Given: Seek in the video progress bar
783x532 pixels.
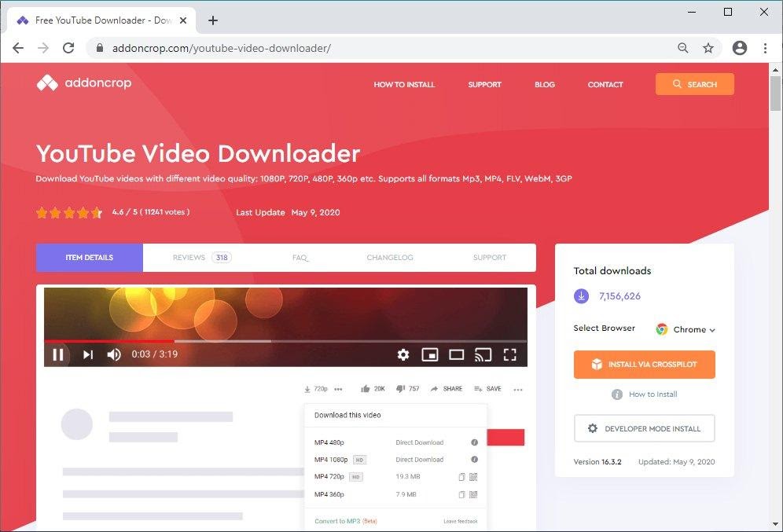Looking at the screenshot, I should click(285, 341).
